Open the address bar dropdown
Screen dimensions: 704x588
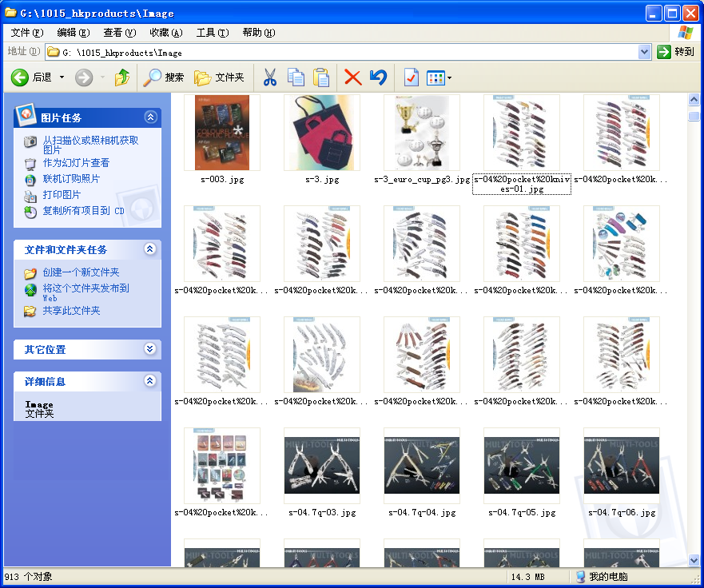tap(645, 52)
